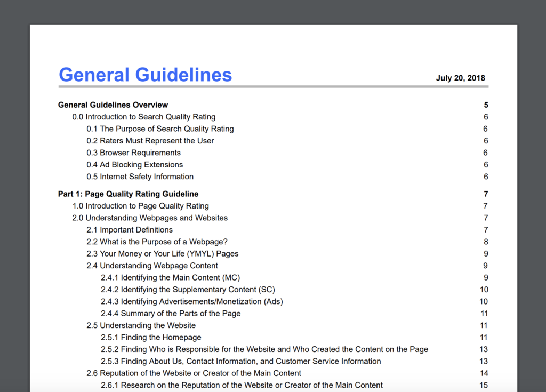This screenshot has width=546, height=392.
Task: Click page number 8 beside section 2.2
Action: tap(486, 242)
